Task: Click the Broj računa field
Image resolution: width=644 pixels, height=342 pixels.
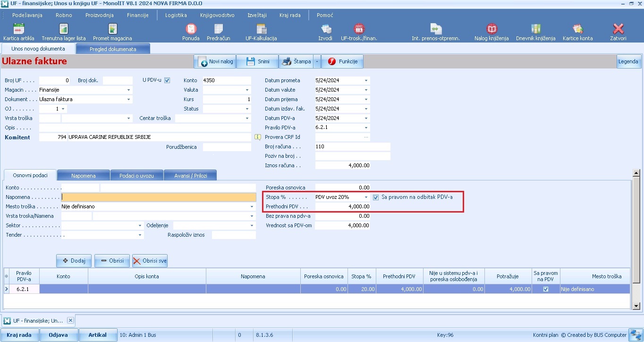Action: (353, 146)
